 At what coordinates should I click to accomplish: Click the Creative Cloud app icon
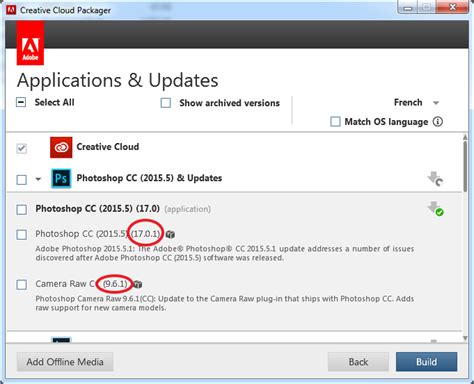pos(61,147)
